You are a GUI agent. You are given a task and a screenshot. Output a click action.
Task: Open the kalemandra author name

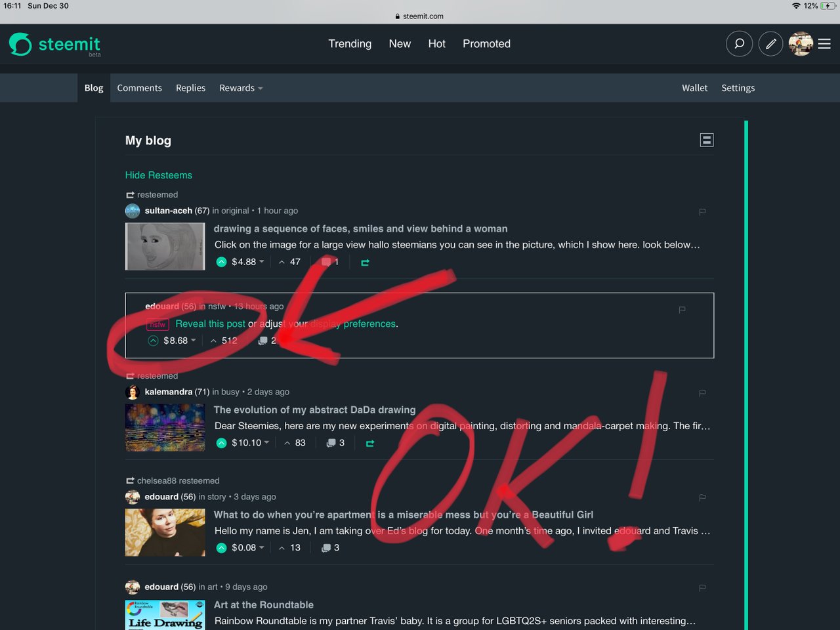tap(169, 392)
